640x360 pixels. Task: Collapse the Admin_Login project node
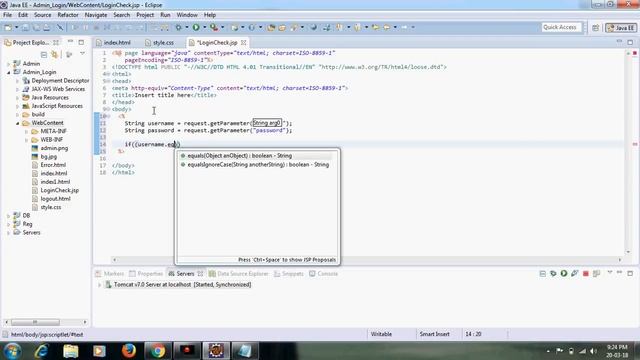9,72
